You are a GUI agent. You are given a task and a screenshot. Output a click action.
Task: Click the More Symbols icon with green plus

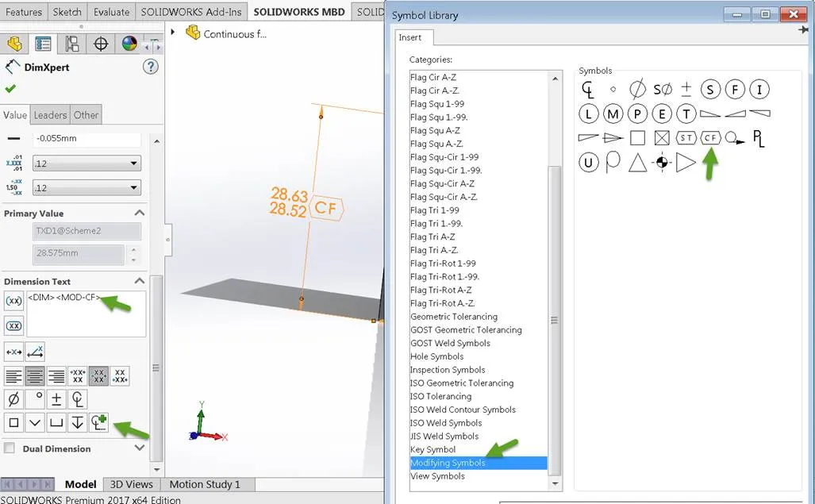click(99, 422)
